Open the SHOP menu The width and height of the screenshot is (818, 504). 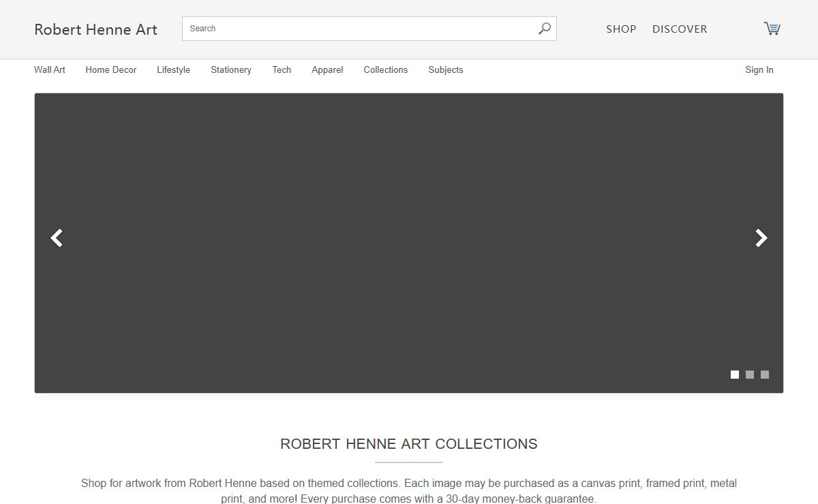pyautogui.click(x=621, y=29)
